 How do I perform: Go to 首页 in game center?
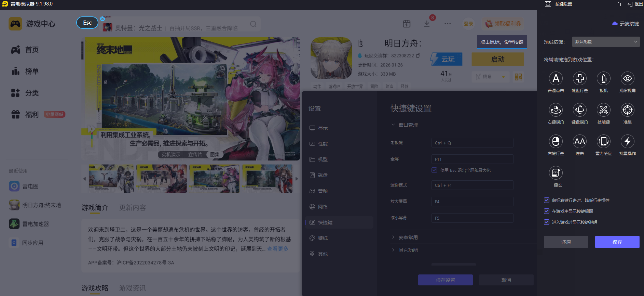pyautogui.click(x=25, y=50)
